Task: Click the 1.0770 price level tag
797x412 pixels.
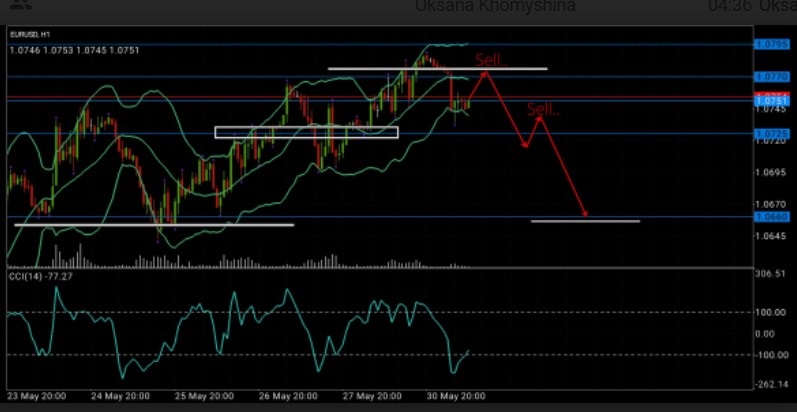Action: pos(770,76)
